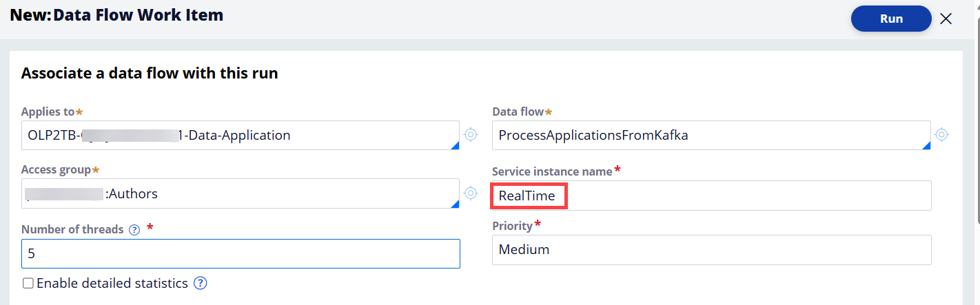Viewport: 980px width, 305px height.
Task: Close the Data Flow Work Item dialog
Action: coord(946,19)
